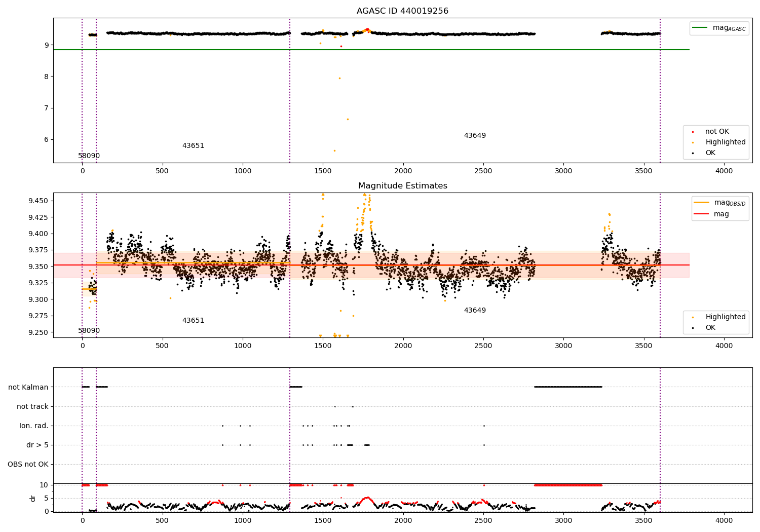This screenshot has height=532, width=760.
Task: Click the 9.250 y-axis tick label
Action: click(39, 333)
